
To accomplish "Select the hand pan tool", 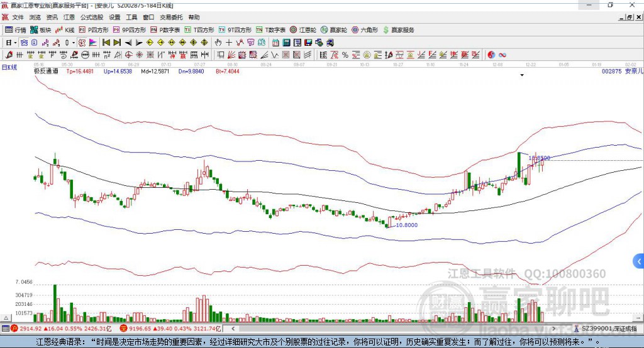I will [218, 43].
